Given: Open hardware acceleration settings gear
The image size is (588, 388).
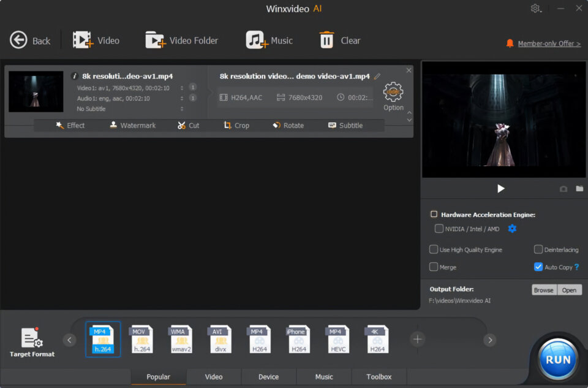Looking at the screenshot, I should pos(512,229).
